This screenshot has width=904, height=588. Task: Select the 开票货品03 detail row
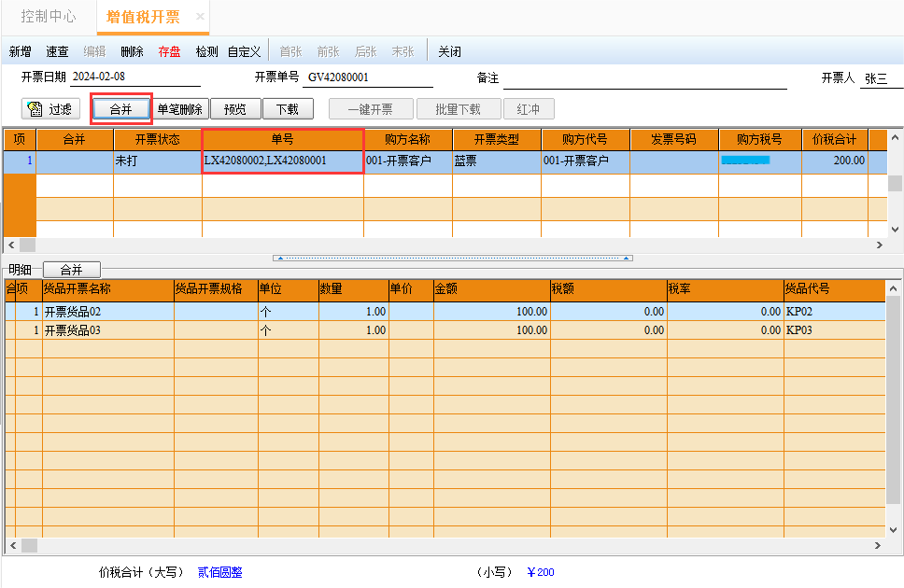tap(445, 330)
